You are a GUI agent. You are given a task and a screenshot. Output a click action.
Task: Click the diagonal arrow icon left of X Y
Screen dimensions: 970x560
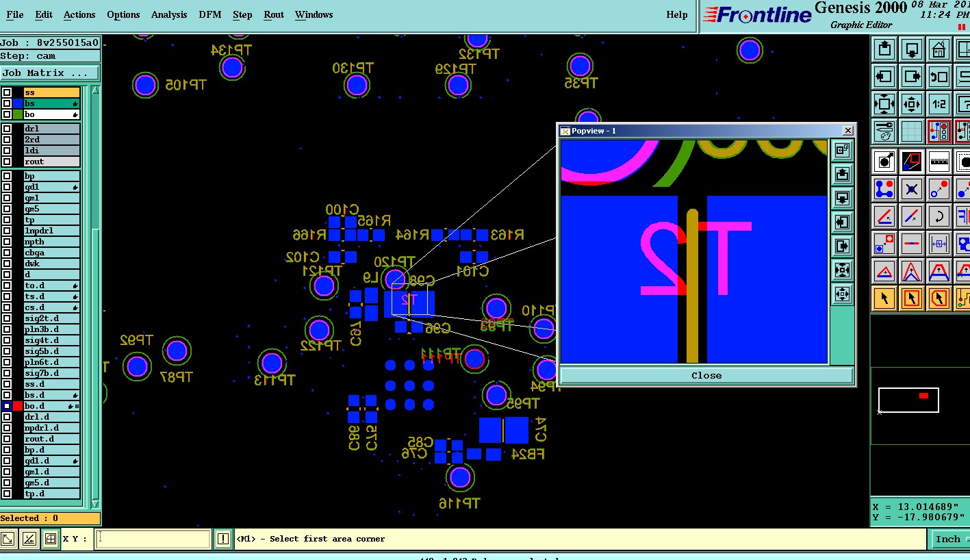tap(9, 539)
